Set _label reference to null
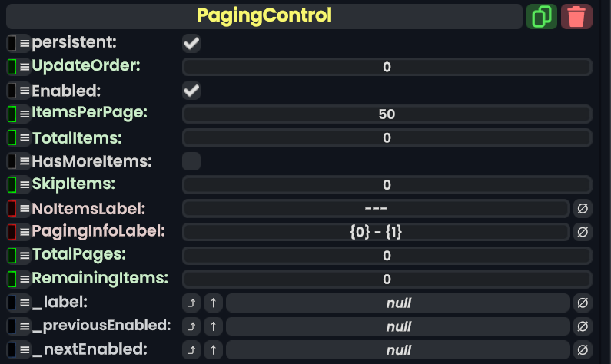 pyautogui.click(x=583, y=303)
